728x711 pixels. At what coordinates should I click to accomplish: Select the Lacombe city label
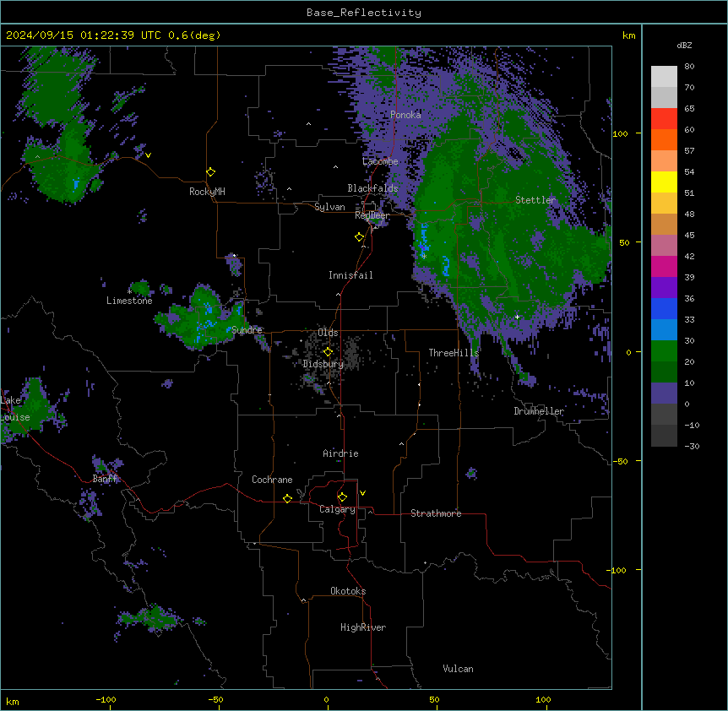point(380,161)
